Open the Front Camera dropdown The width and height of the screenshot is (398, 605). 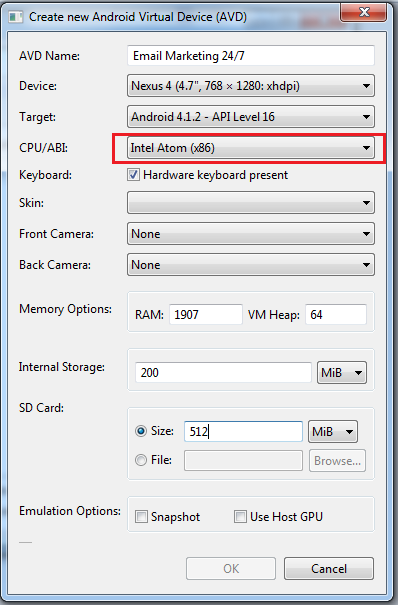[251, 233]
